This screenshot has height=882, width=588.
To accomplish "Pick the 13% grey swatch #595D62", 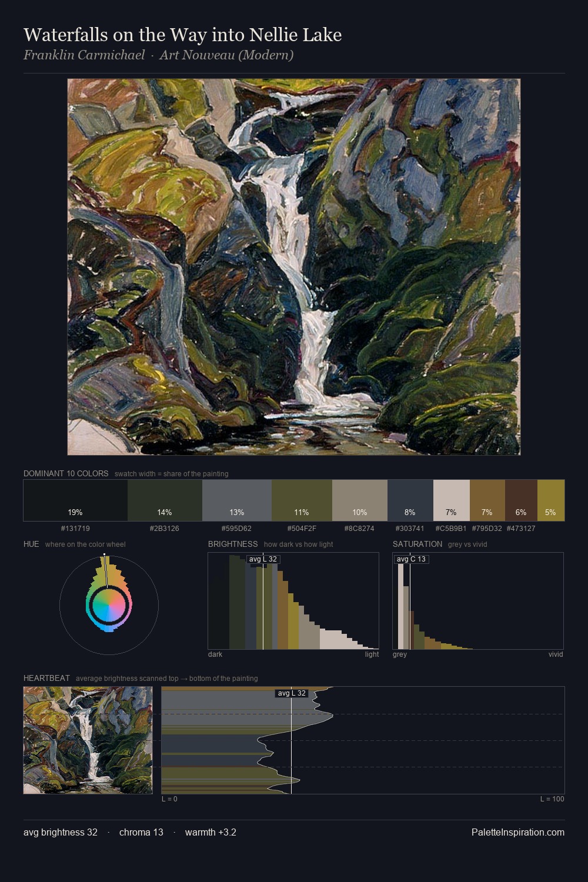I will (x=237, y=500).
